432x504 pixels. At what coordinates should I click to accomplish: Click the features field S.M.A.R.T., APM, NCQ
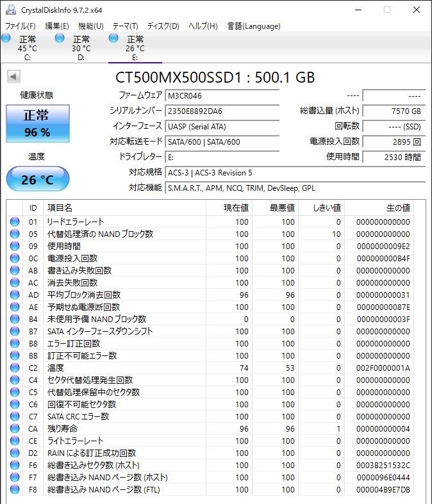295,188
